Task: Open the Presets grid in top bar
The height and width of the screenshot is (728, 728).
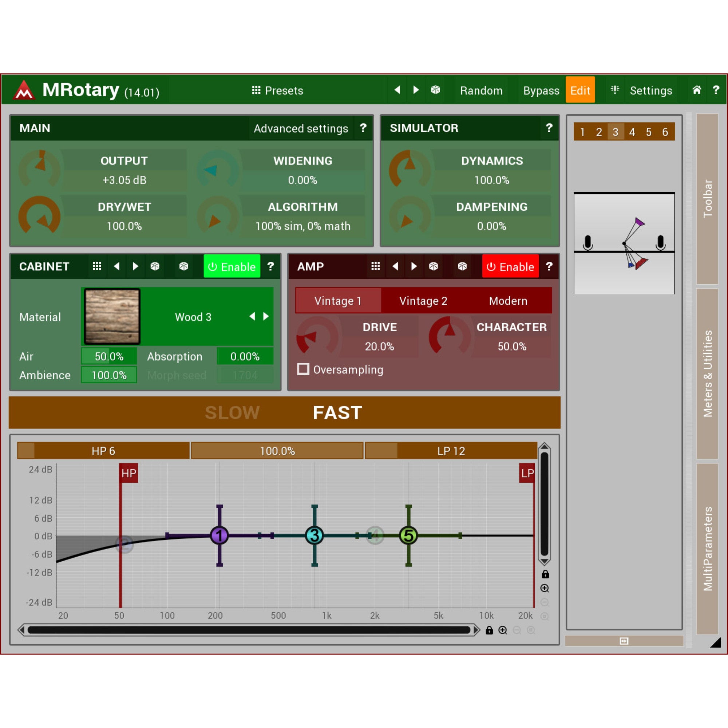Action: (277, 90)
